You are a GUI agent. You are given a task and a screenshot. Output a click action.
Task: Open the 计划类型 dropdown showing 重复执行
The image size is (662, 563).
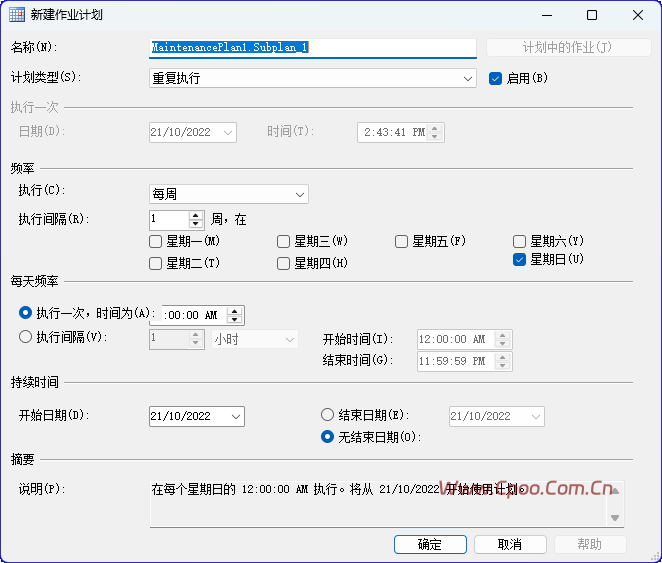coord(313,78)
